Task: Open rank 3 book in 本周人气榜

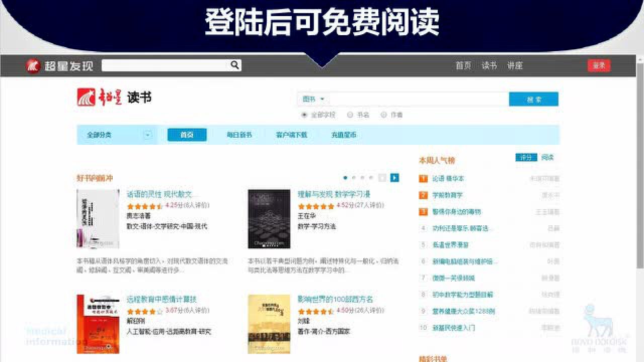Action: click(x=456, y=212)
